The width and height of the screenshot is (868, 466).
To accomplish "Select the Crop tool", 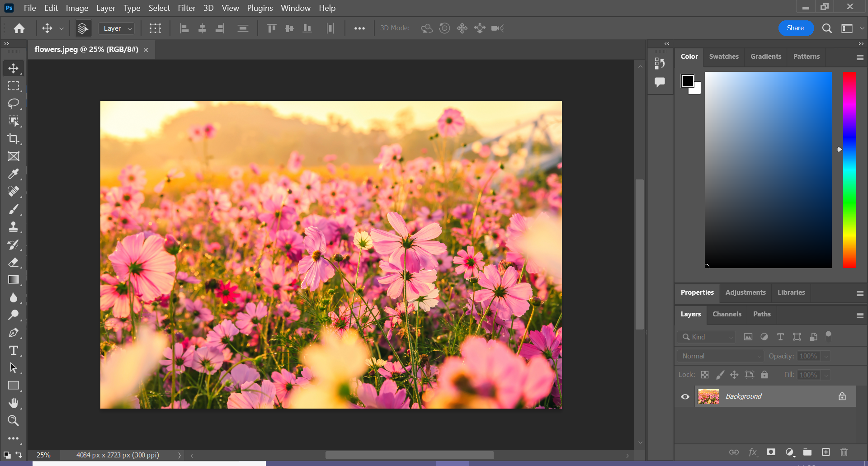I will 14,139.
